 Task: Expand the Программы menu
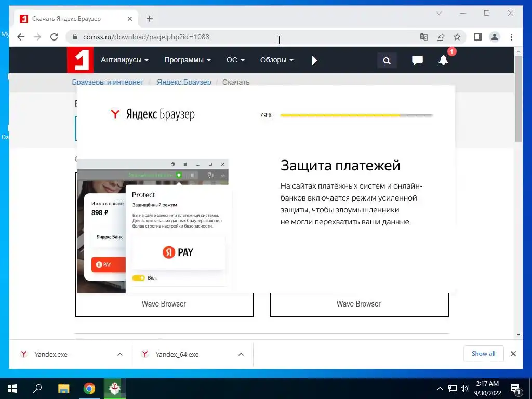(x=187, y=60)
